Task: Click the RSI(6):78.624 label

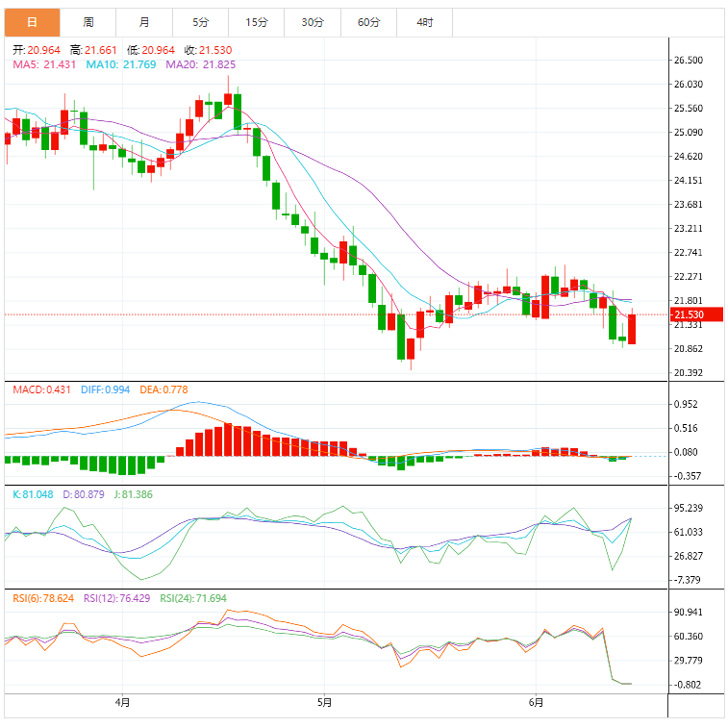Action: click(43, 598)
